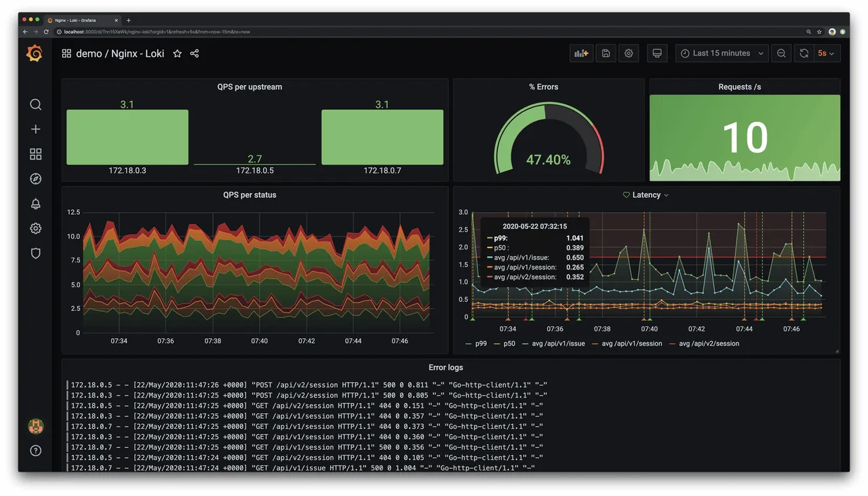Open a new browser tab
868x496 pixels.
[x=129, y=20]
